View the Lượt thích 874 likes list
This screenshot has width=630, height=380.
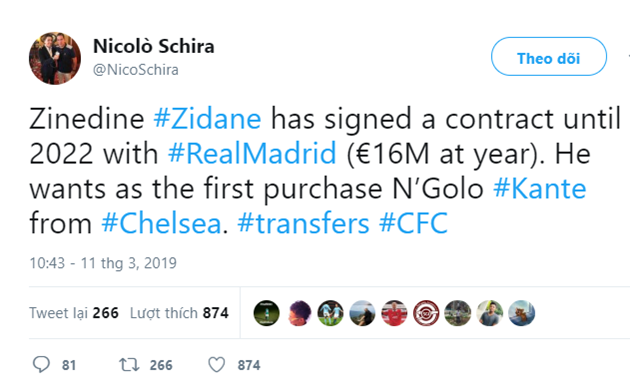tap(179, 313)
